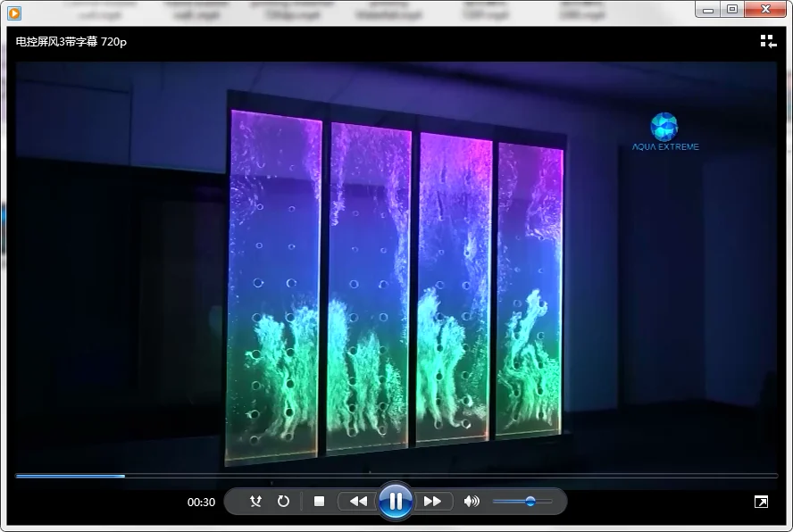Image resolution: width=793 pixels, height=532 pixels.
Task: Toggle repeat mode on
Action: click(x=283, y=502)
